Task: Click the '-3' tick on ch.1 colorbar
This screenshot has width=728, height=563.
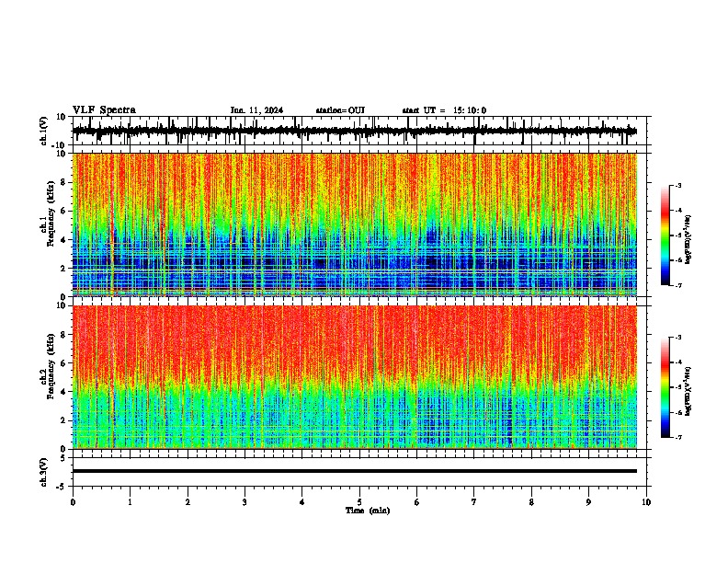Action: tap(677, 186)
